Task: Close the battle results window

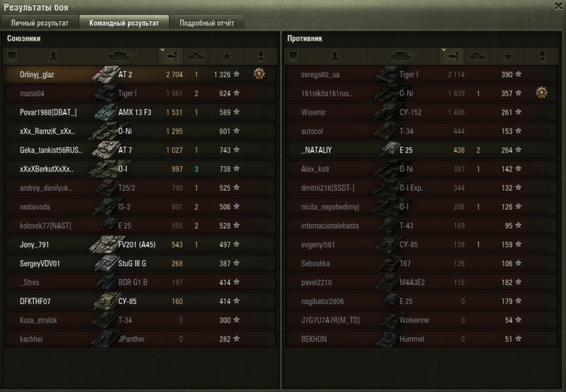Action: click(x=559, y=6)
